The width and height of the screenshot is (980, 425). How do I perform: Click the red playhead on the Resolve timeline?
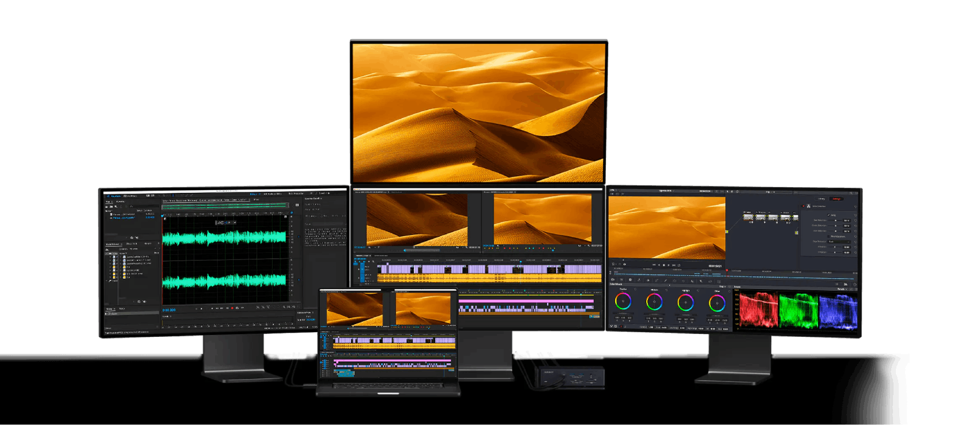coord(727,271)
